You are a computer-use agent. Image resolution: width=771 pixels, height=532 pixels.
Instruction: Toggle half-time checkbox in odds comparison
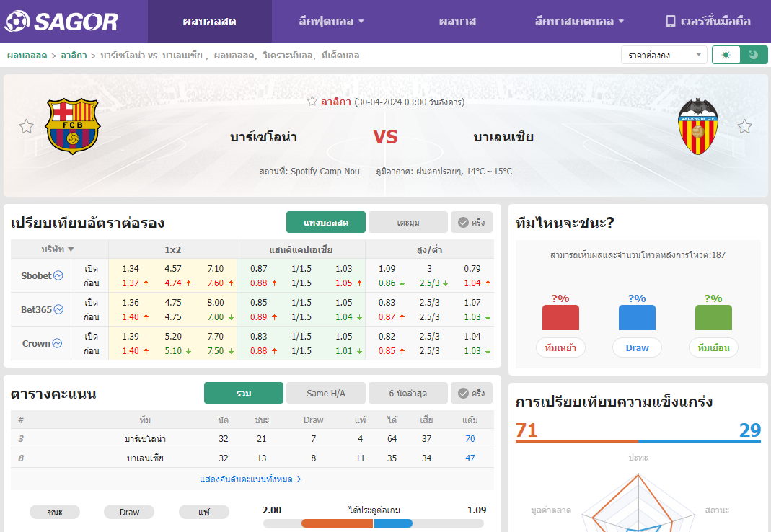[472, 222]
